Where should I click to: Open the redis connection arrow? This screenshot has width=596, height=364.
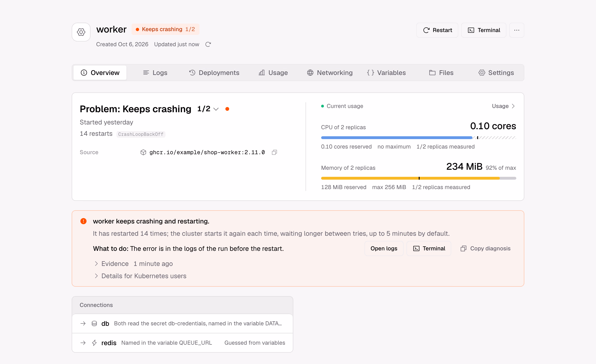[83, 343]
